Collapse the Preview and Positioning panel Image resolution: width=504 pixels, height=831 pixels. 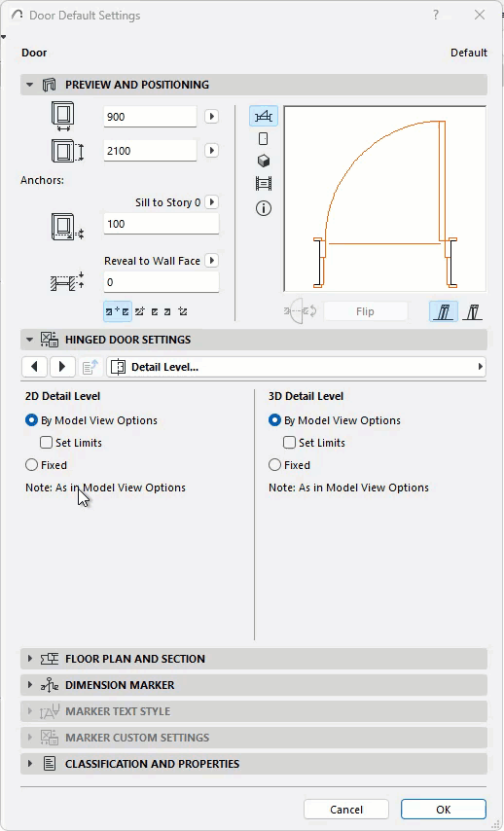[30, 85]
